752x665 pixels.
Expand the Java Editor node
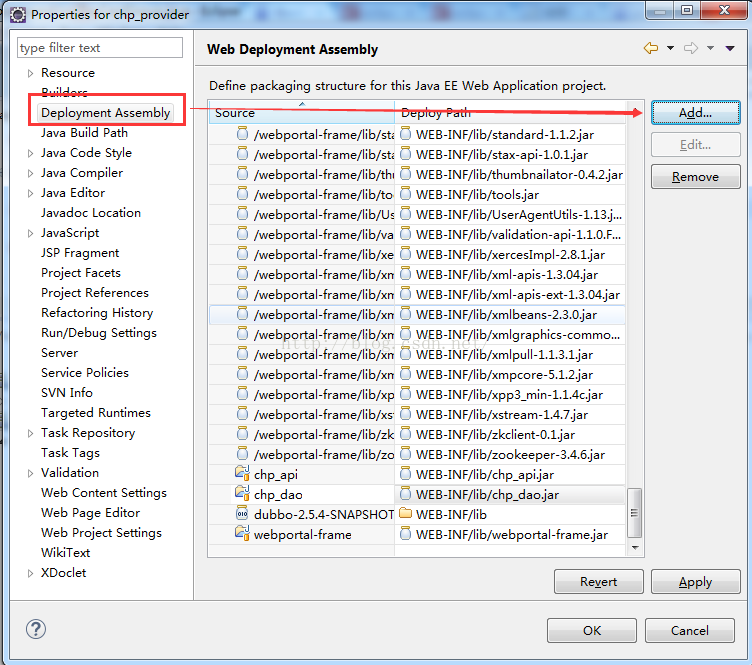pyautogui.click(x=30, y=193)
